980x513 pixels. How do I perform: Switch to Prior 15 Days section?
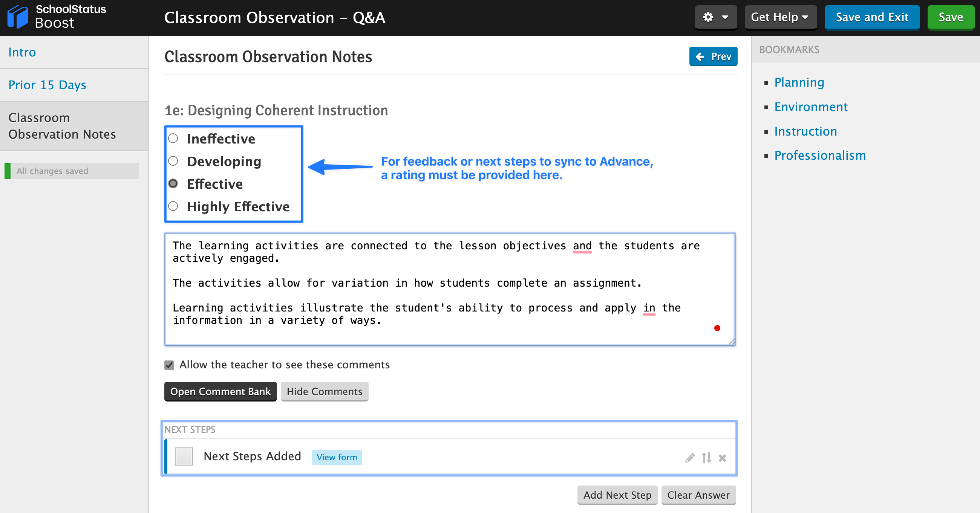pyautogui.click(x=47, y=85)
